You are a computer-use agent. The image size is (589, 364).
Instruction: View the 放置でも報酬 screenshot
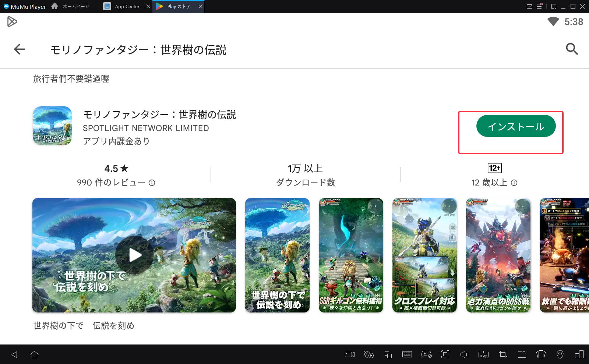(x=564, y=255)
